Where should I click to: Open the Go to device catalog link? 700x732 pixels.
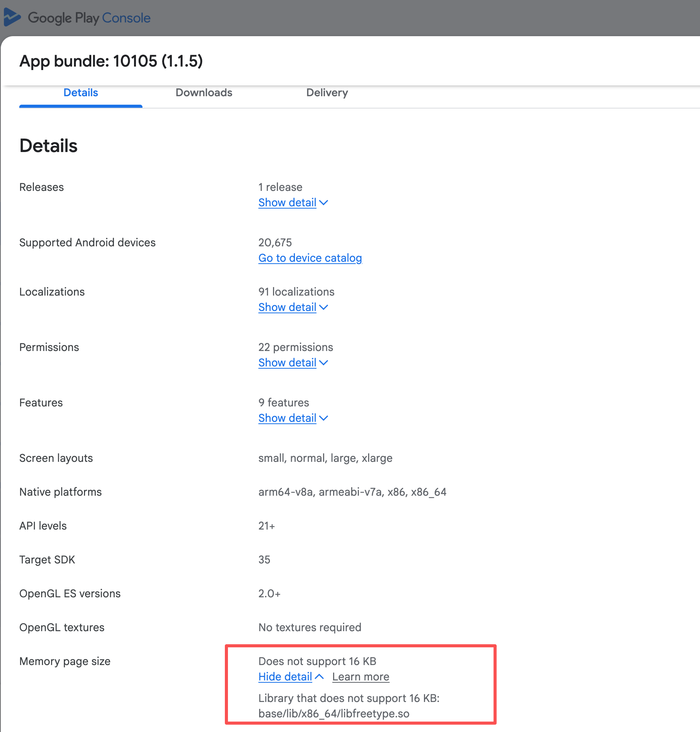coord(310,258)
